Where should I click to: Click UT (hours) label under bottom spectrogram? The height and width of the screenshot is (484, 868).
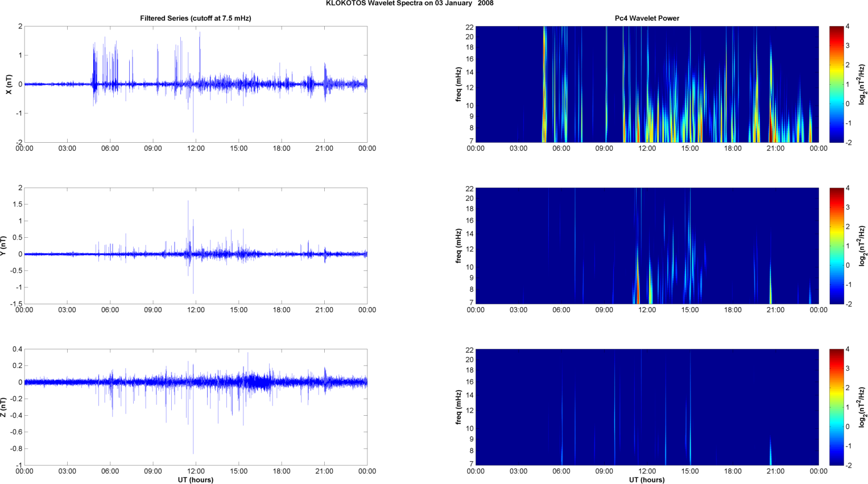click(647, 479)
